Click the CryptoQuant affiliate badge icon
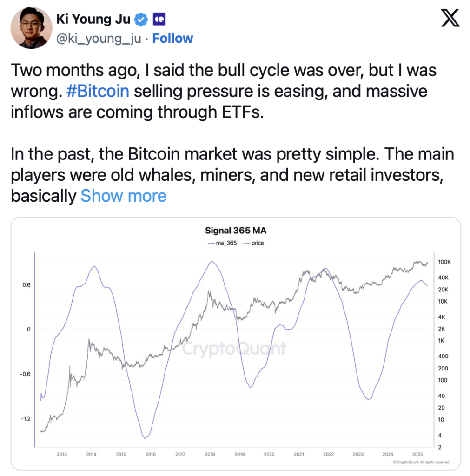The image size is (470, 476). [159, 20]
